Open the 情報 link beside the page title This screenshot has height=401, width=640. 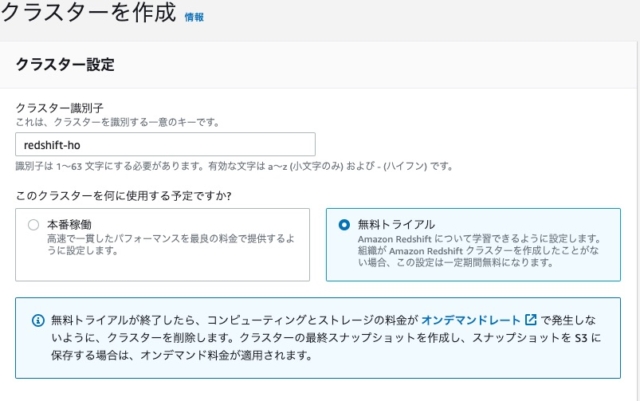click(194, 17)
